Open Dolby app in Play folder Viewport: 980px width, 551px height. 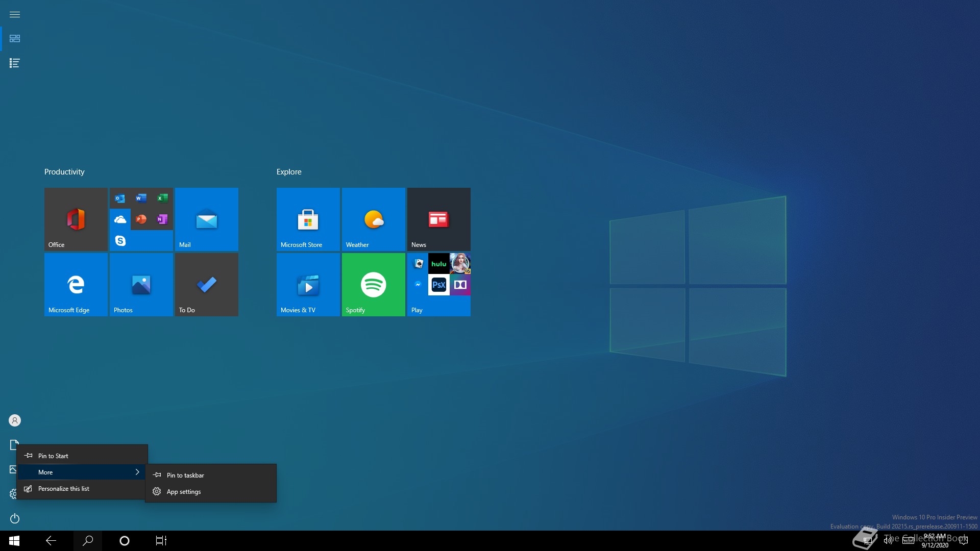pyautogui.click(x=460, y=285)
